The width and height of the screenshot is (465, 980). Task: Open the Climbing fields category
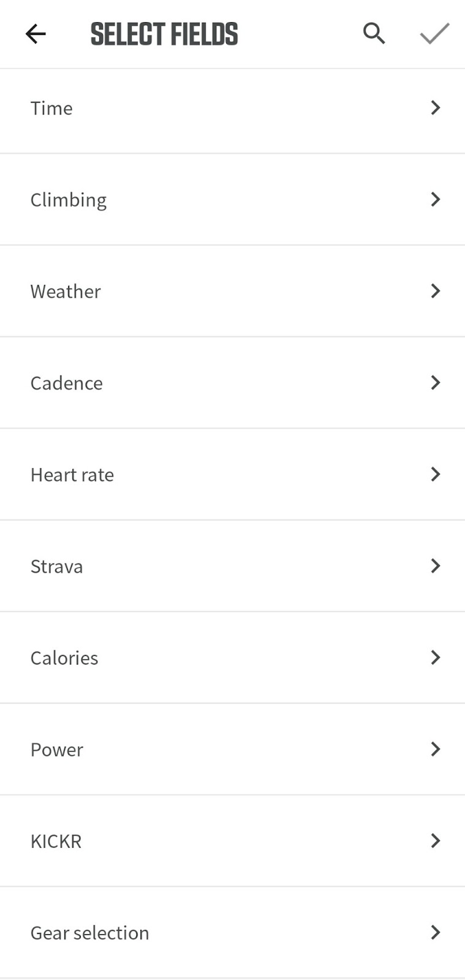(x=69, y=200)
